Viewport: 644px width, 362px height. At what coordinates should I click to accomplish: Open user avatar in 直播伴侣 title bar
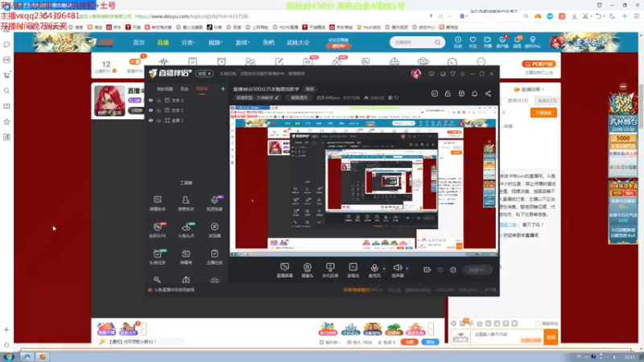click(415, 74)
